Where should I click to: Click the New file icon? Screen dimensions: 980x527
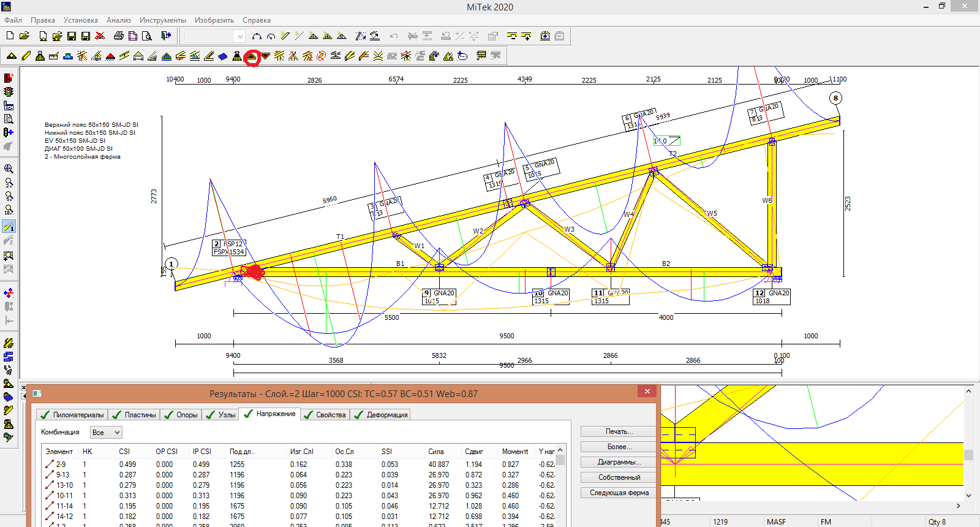tap(10, 36)
